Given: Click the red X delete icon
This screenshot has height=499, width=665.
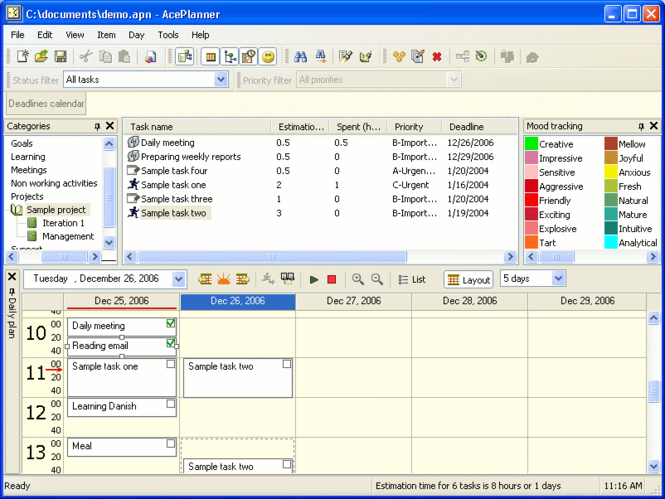Looking at the screenshot, I should tap(436, 56).
